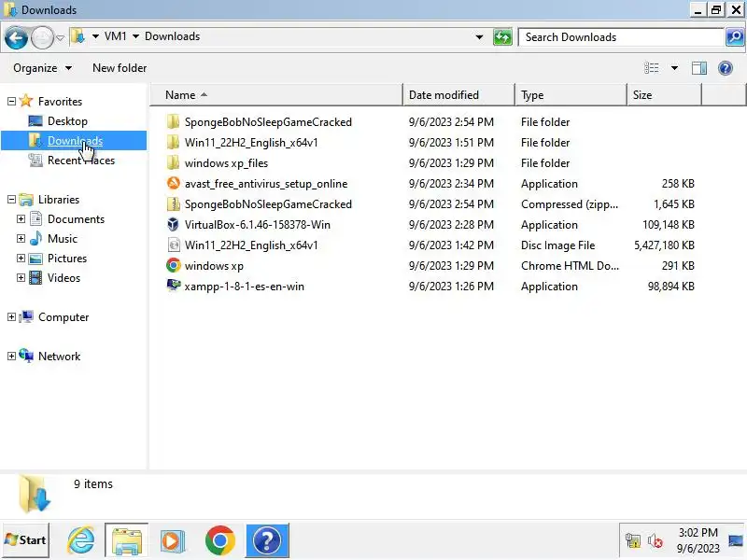Open the Organize menu
747x560 pixels.
tap(42, 68)
